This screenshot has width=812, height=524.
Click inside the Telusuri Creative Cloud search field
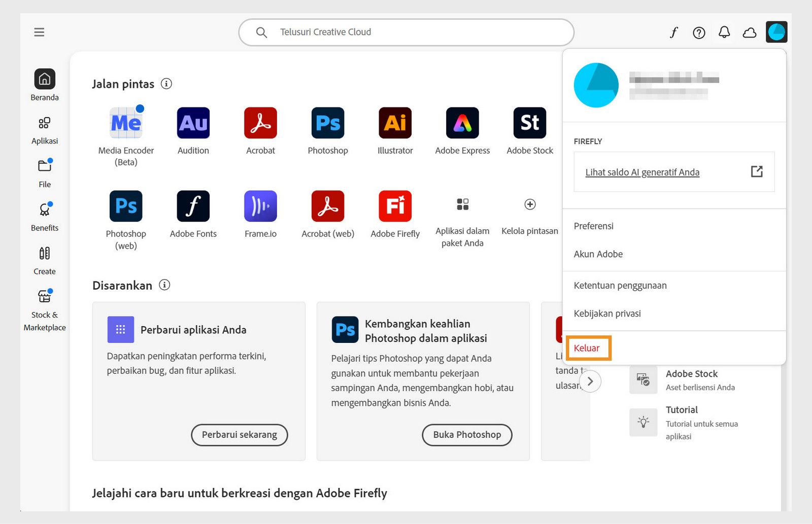tap(406, 32)
